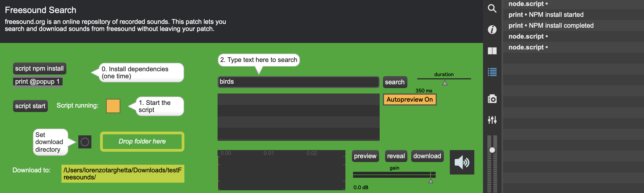
Task: Select console line 'NPM install started'
Action: click(573, 15)
